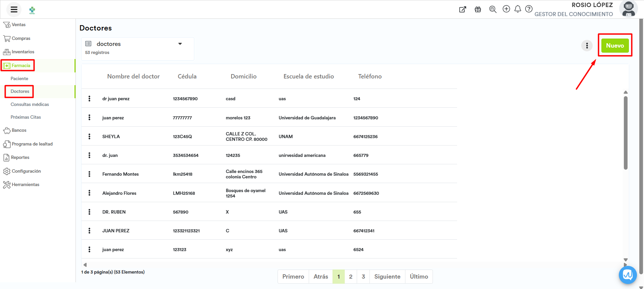This screenshot has width=644, height=289.
Task: Open the three-dot menu beside Nuevo
Action: click(587, 46)
